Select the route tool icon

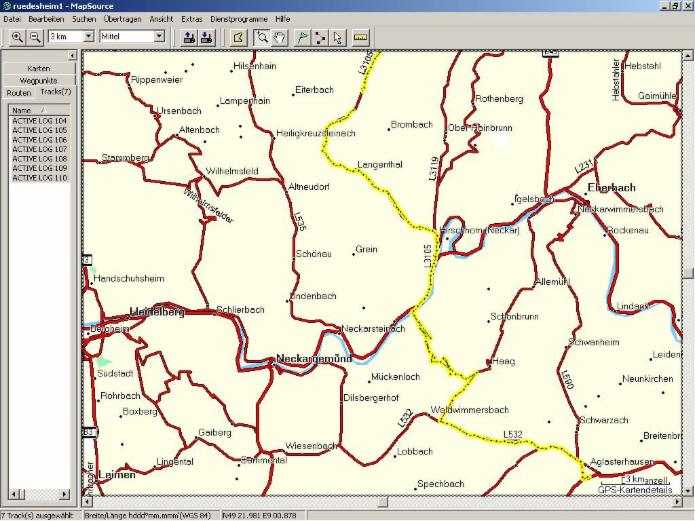pos(320,37)
